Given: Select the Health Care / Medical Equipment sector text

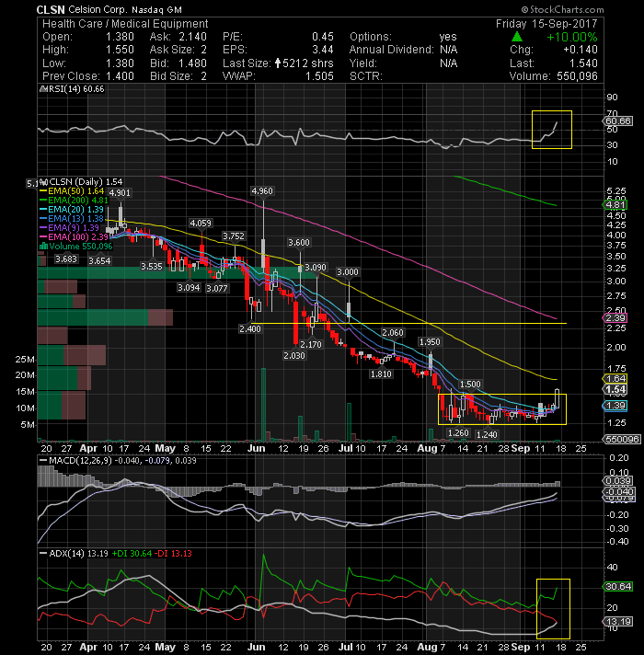Looking at the screenshot, I should click(x=125, y=23).
